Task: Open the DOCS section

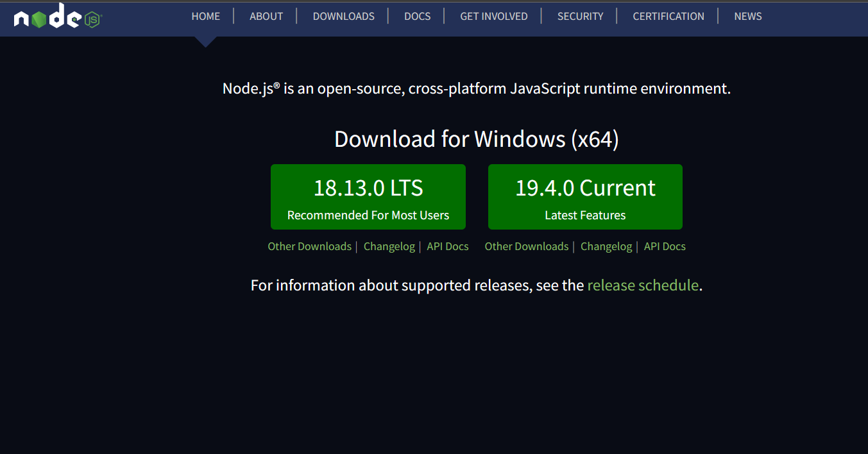Action: pyautogui.click(x=417, y=16)
